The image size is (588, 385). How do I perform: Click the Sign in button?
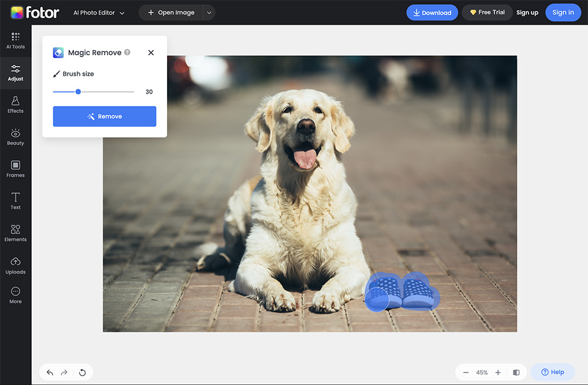(563, 12)
